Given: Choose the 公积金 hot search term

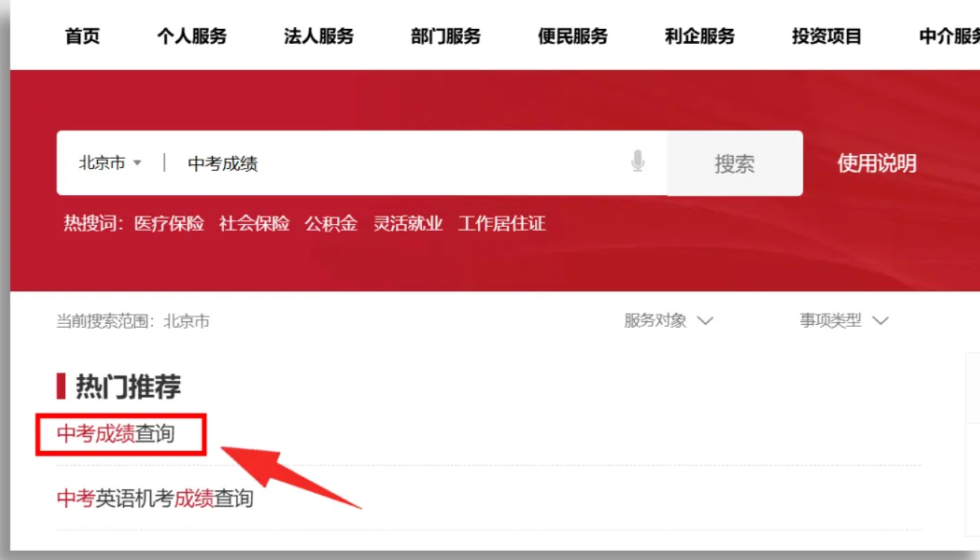Looking at the screenshot, I should [x=331, y=223].
